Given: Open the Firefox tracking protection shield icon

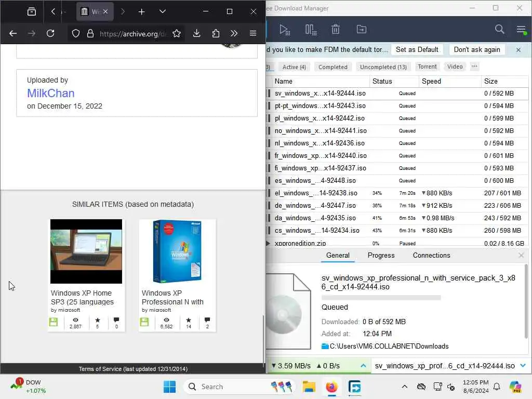Looking at the screenshot, I should coord(76,33).
